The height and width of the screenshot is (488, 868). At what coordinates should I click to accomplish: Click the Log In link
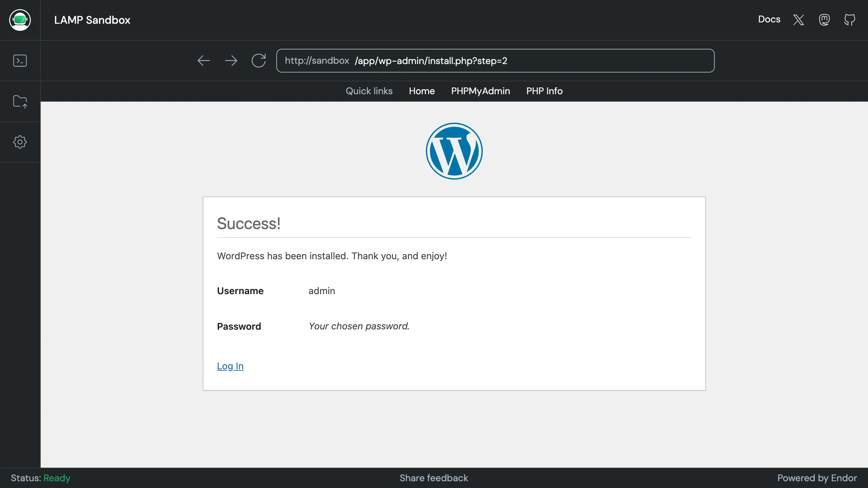[x=230, y=366]
